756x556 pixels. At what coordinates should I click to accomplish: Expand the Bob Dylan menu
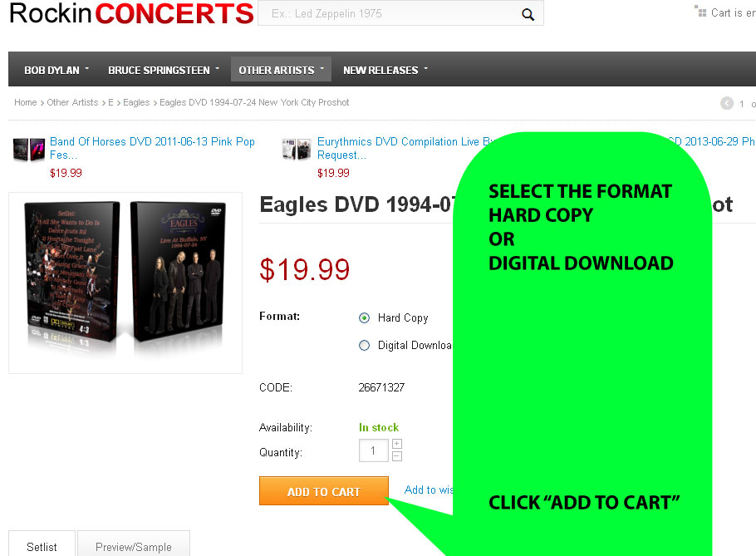coord(56,71)
